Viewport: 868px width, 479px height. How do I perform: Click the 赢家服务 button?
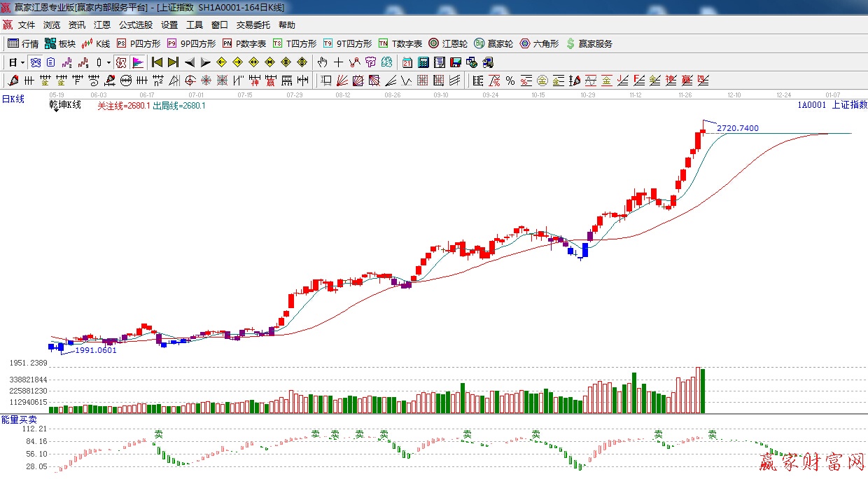click(589, 43)
